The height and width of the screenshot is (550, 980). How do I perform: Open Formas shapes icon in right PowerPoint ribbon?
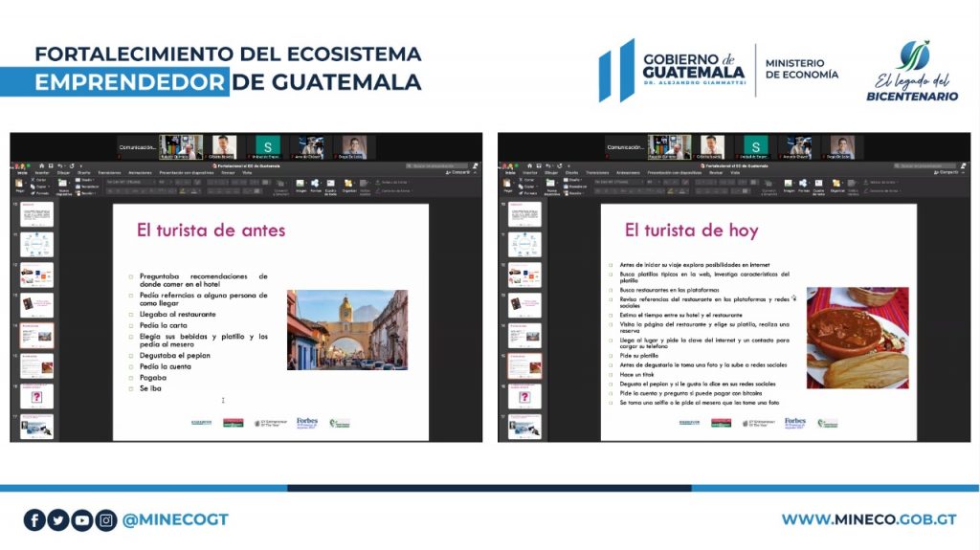coord(803,185)
